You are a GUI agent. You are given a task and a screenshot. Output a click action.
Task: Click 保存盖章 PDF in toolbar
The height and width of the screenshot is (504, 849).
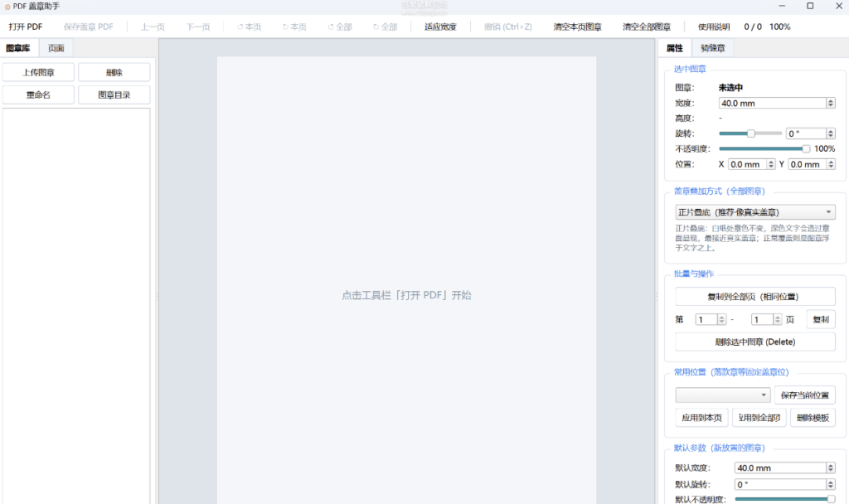tap(88, 27)
